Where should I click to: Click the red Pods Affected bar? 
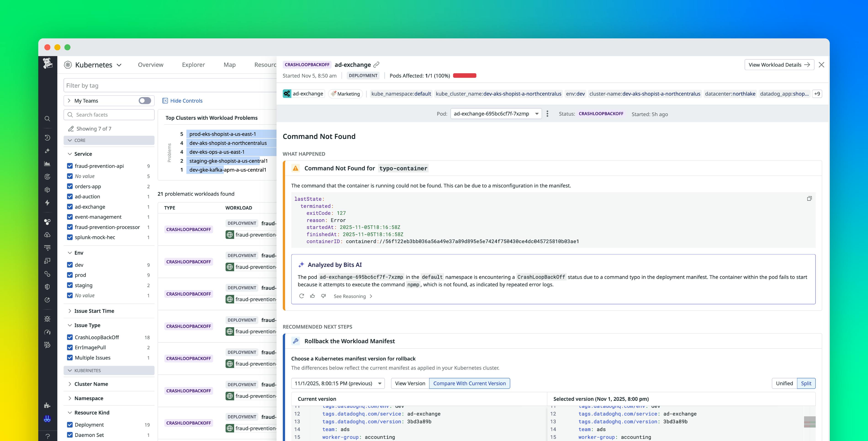(x=465, y=76)
